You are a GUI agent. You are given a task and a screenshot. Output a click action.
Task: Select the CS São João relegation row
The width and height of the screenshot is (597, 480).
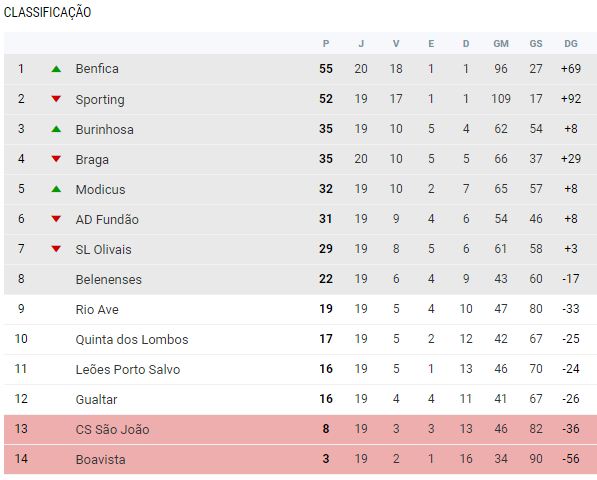click(300, 429)
